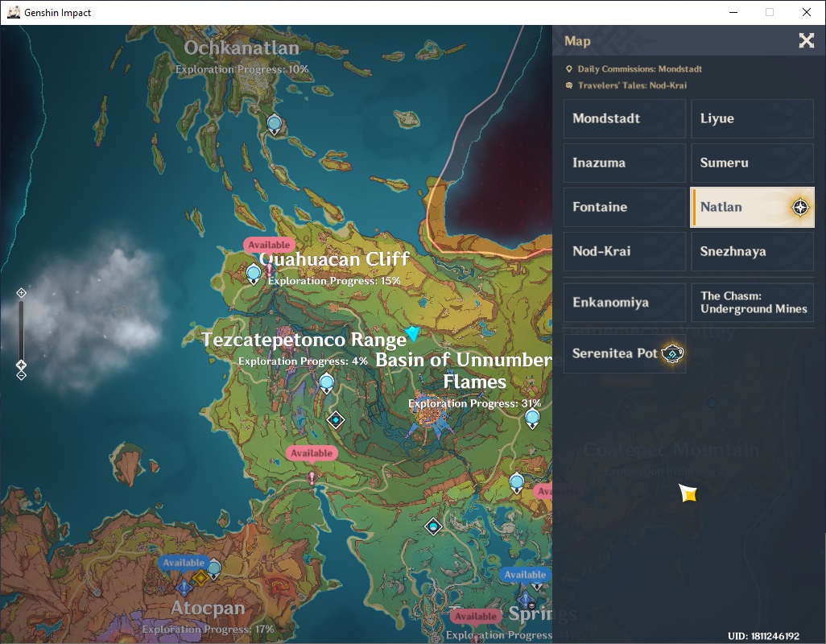Screen dimensions: 826x644
Task: Click the zoom-out minus icon on slider
Action: click(21, 375)
